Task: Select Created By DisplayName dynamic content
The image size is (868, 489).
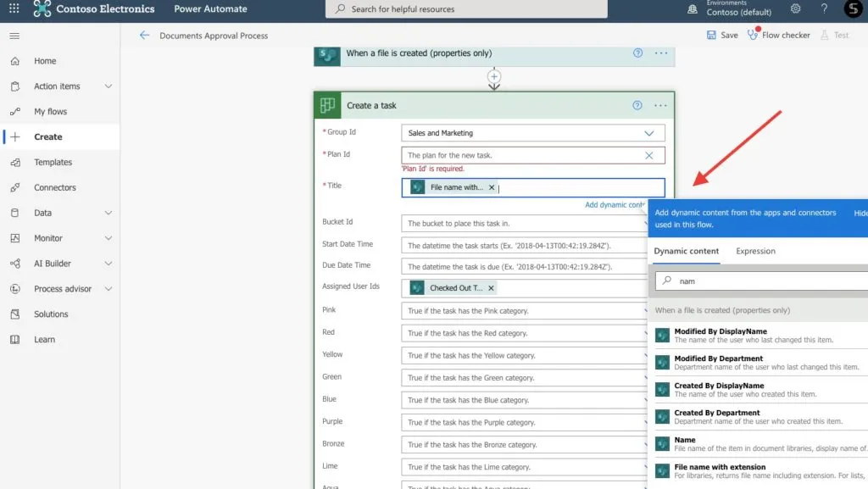Action: click(761, 390)
